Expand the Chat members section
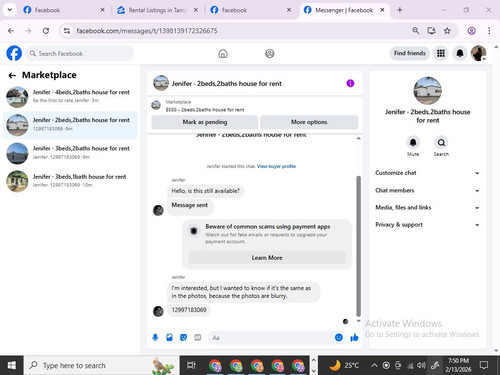The width and height of the screenshot is (500, 375). point(427,190)
